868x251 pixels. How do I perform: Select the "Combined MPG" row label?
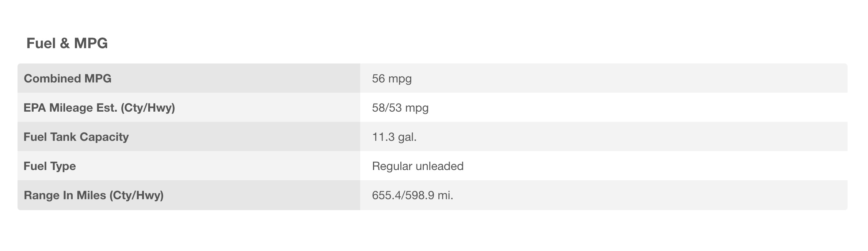point(68,78)
